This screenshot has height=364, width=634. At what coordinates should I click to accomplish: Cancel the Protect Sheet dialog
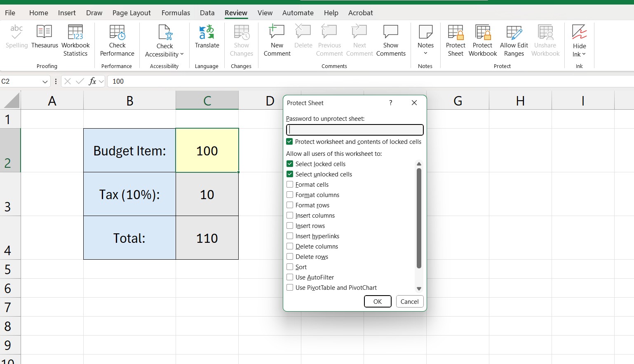(x=409, y=301)
